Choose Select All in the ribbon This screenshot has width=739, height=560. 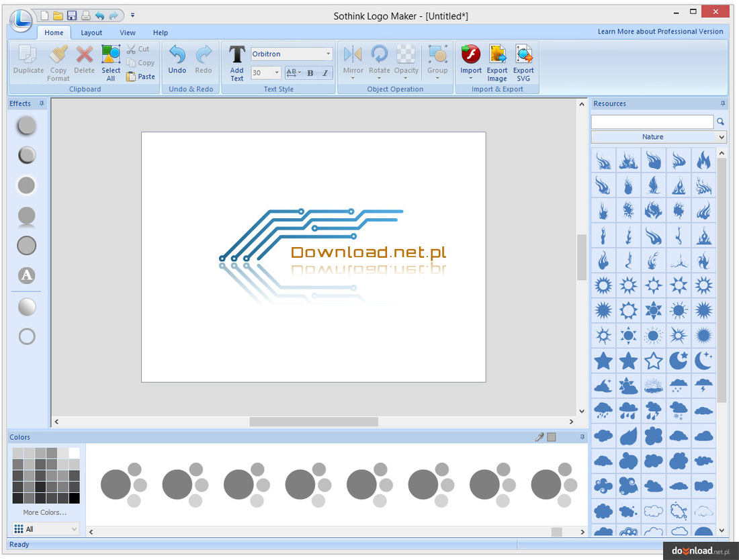click(111, 63)
